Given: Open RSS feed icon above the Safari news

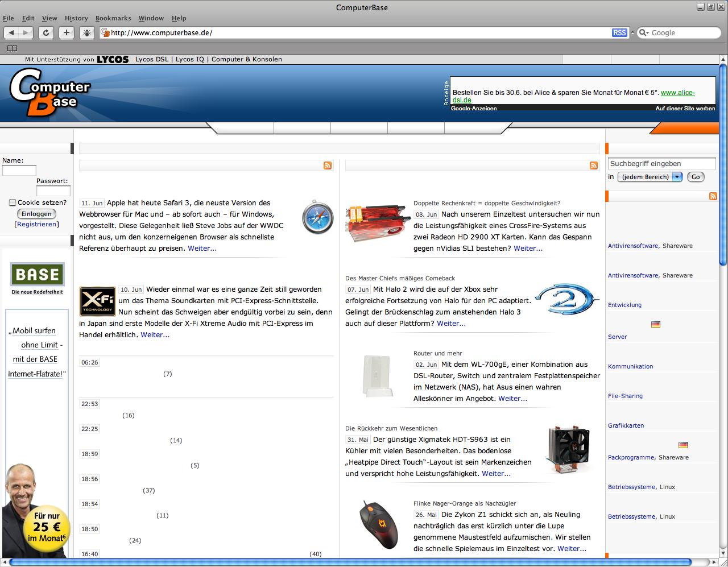Looking at the screenshot, I should tap(328, 165).
